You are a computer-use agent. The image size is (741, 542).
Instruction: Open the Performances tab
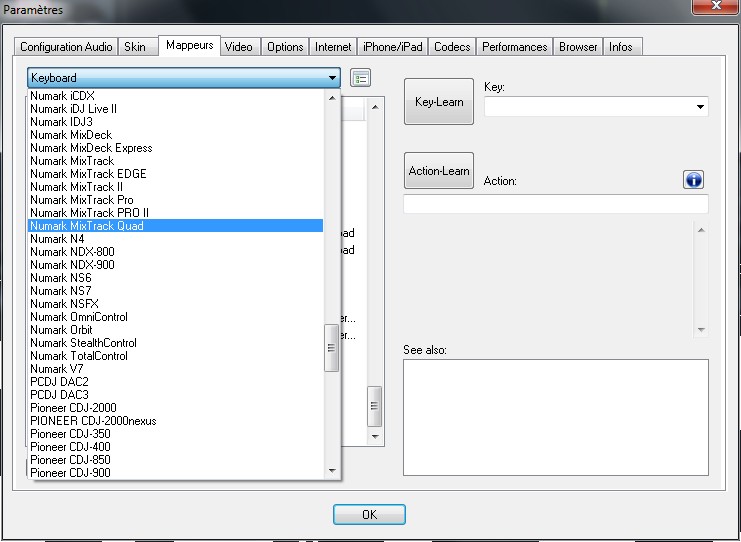(x=514, y=47)
